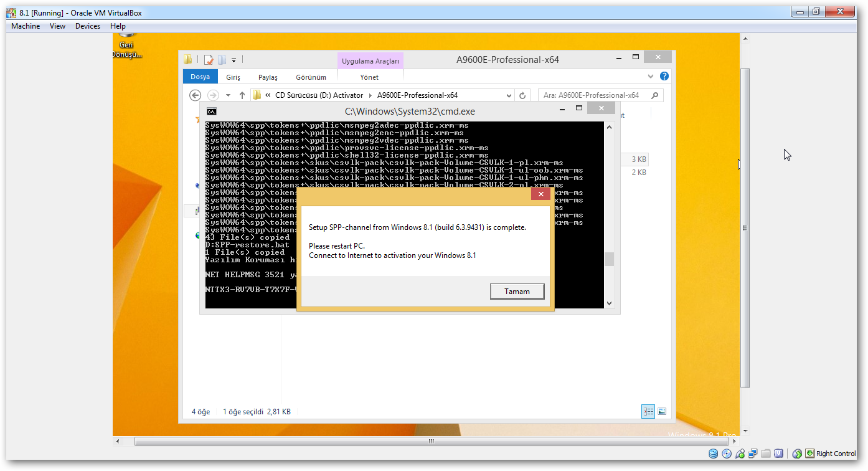The height and width of the screenshot is (471, 868).
Task: Click the network adapters status icon
Action: point(753,454)
